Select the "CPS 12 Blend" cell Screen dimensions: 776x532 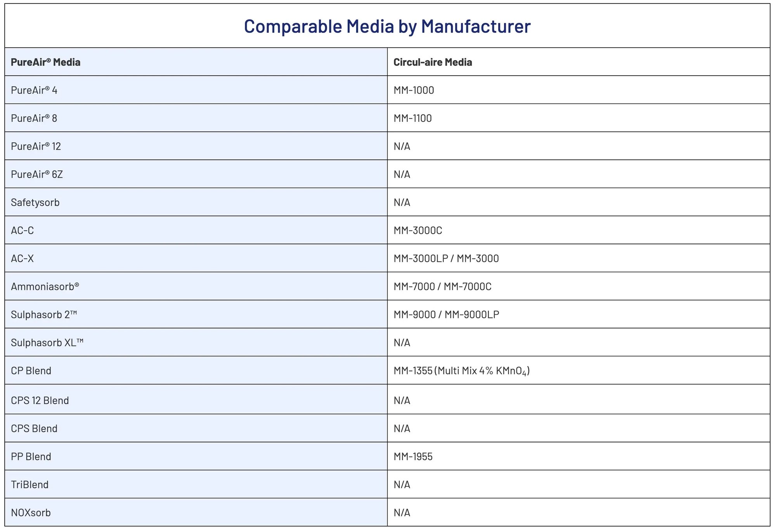40,400
